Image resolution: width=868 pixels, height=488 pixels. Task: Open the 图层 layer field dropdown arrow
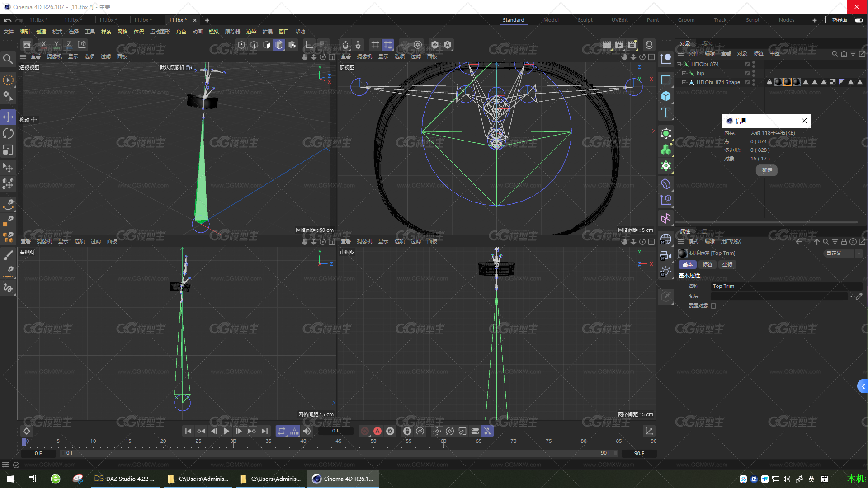pyautogui.click(x=851, y=296)
